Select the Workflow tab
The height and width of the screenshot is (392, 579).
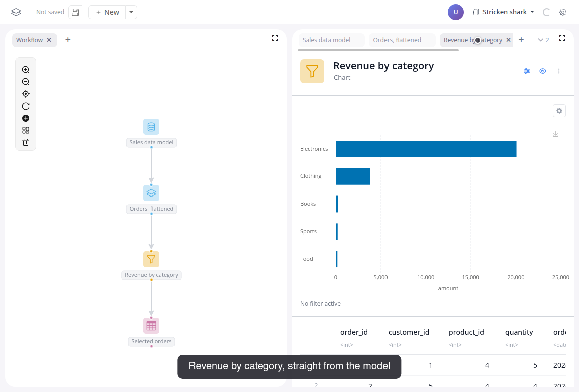coord(29,40)
